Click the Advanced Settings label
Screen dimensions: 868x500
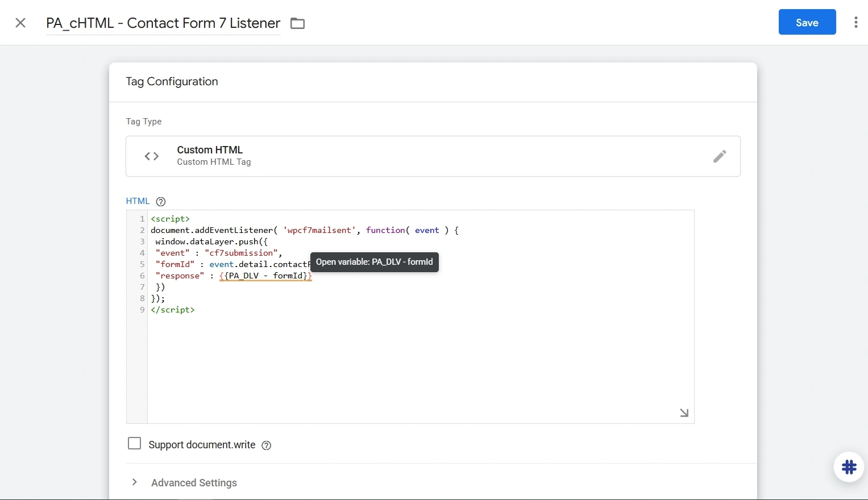coord(194,483)
